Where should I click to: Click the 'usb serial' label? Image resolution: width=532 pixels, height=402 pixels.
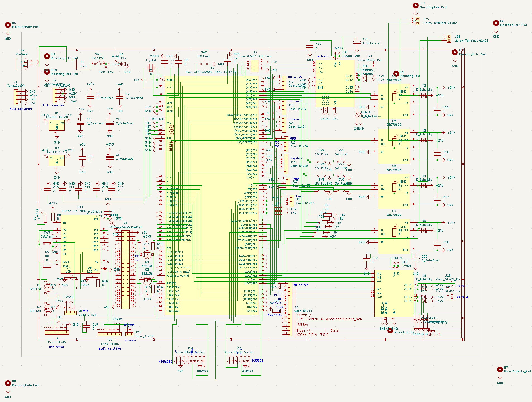[x=57, y=347]
